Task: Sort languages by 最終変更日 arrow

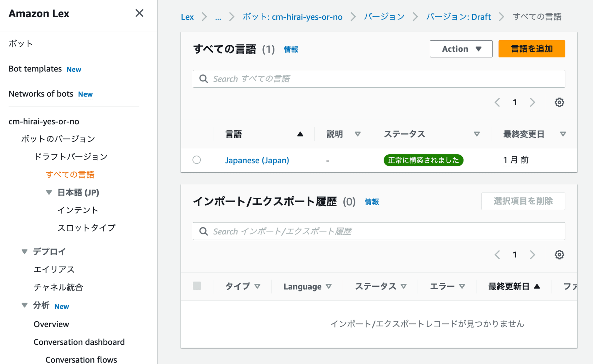Action: point(563,134)
